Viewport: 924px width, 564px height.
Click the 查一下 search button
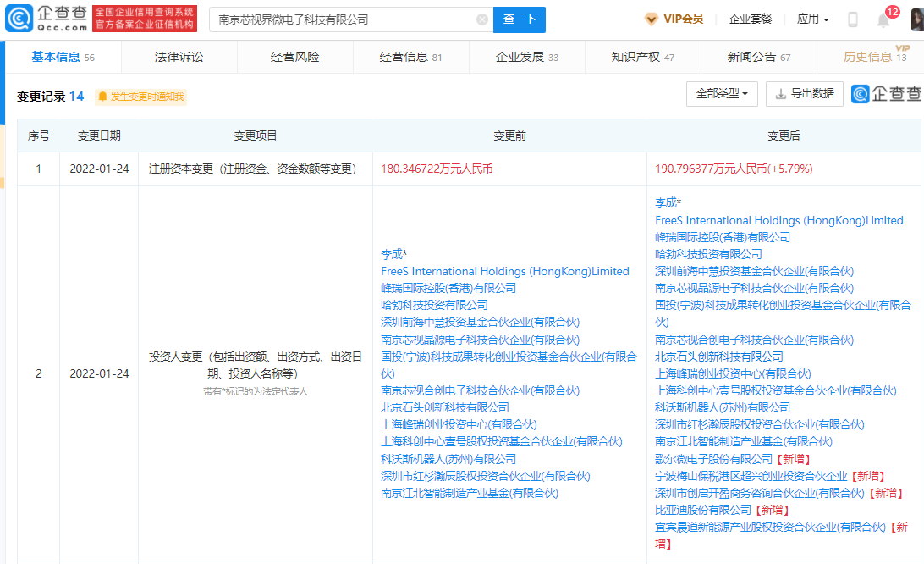click(520, 19)
